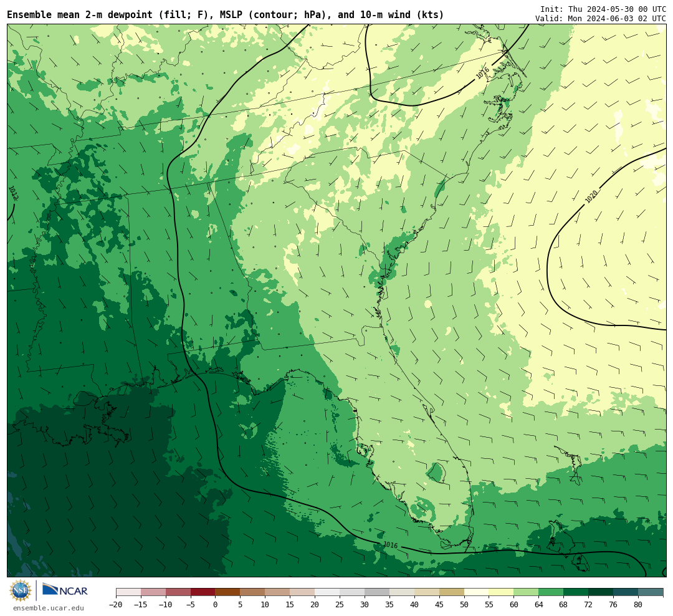Click the map title text
The image size is (673, 616).
[226, 14]
